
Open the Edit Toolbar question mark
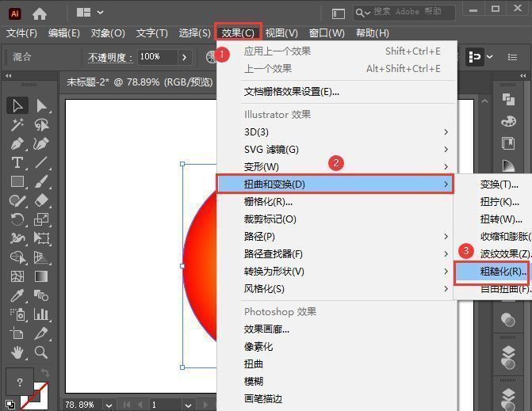pyautogui.click(x=20, y=382)
